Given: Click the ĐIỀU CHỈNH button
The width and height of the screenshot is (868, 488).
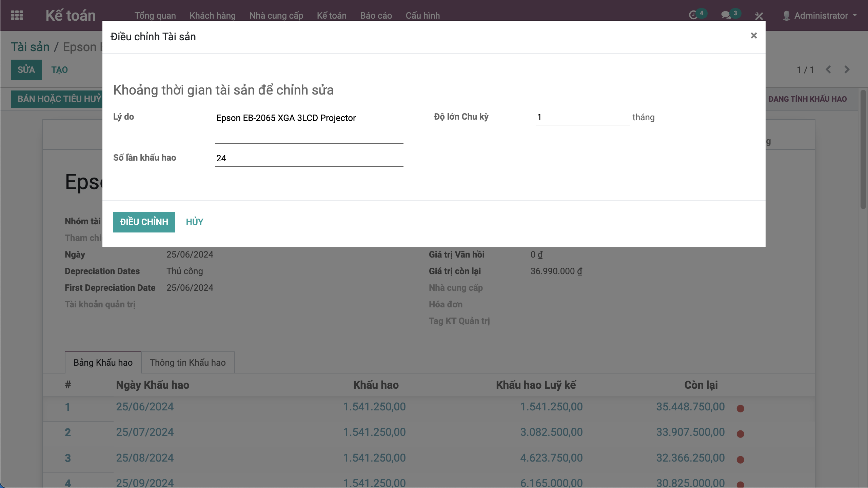Looking at the screenshot, I should point(144,222).
